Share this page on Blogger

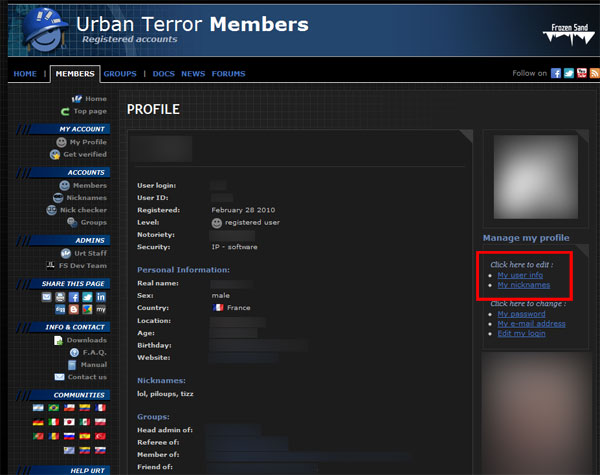click(73, 309)
